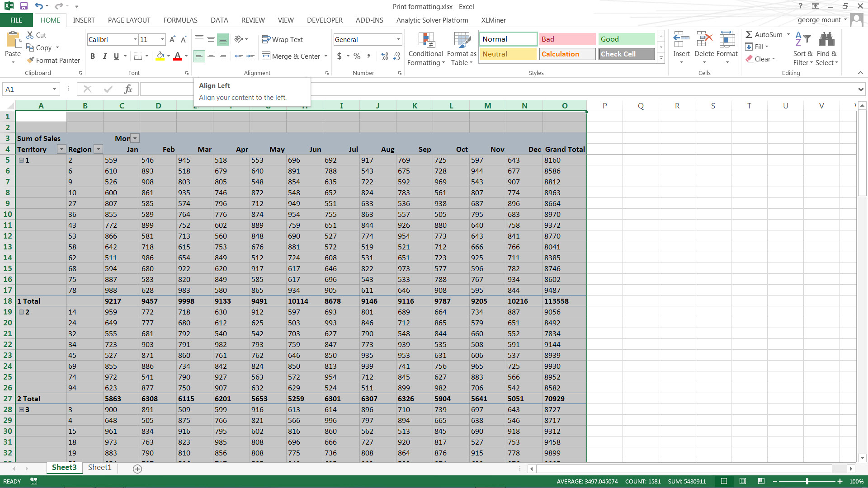Switch to Sheet1 tab
The height and width of the screenshot is (488, 868).
pyautogui.click(x=99, y=467)
